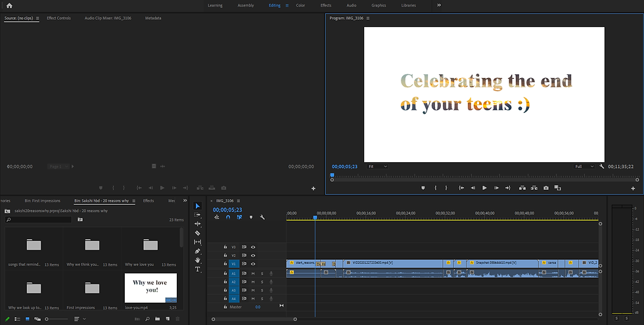Open Audio Clip Mixer tab
This screenshot has width=644, height=325.
108,18
